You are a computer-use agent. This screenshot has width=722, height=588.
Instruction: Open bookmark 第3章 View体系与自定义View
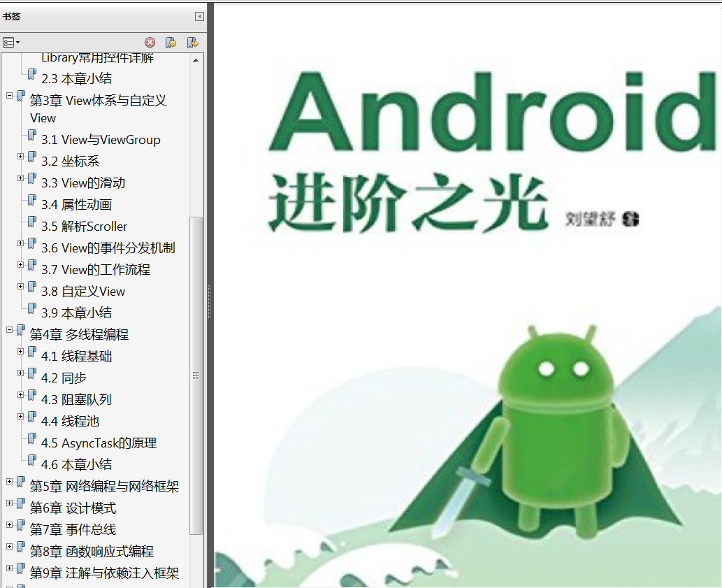pyautogui.click(x=98, y=109)
